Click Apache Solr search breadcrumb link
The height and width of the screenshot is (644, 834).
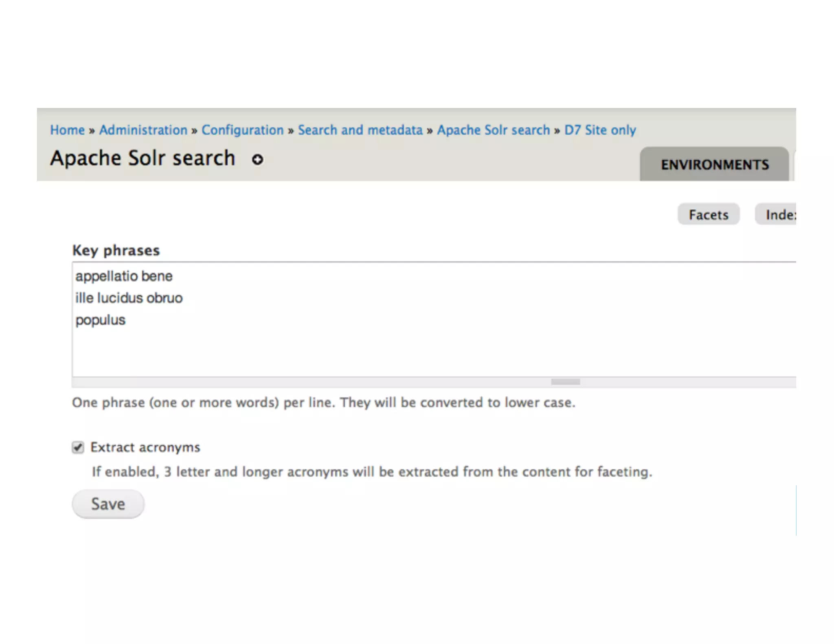[493, 130]
